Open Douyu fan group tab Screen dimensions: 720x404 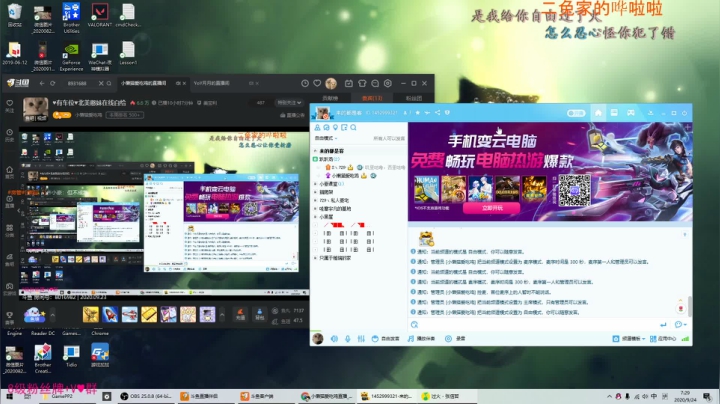click(414, 98)
